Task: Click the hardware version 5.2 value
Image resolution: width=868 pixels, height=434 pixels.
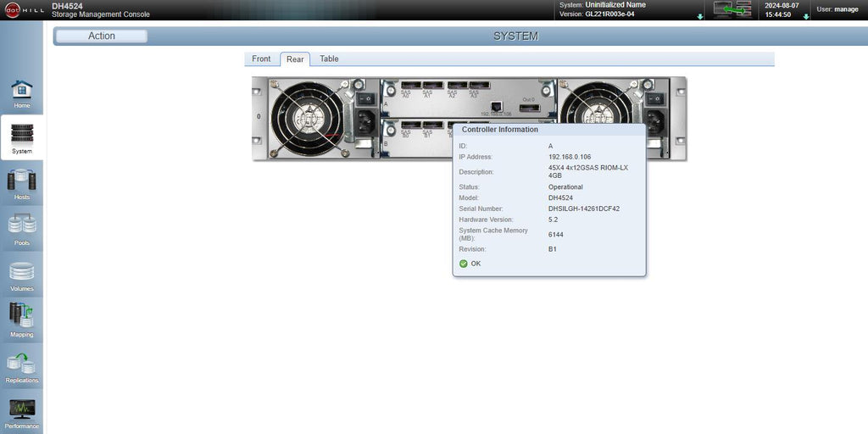Action: click(x=553, y=220)
